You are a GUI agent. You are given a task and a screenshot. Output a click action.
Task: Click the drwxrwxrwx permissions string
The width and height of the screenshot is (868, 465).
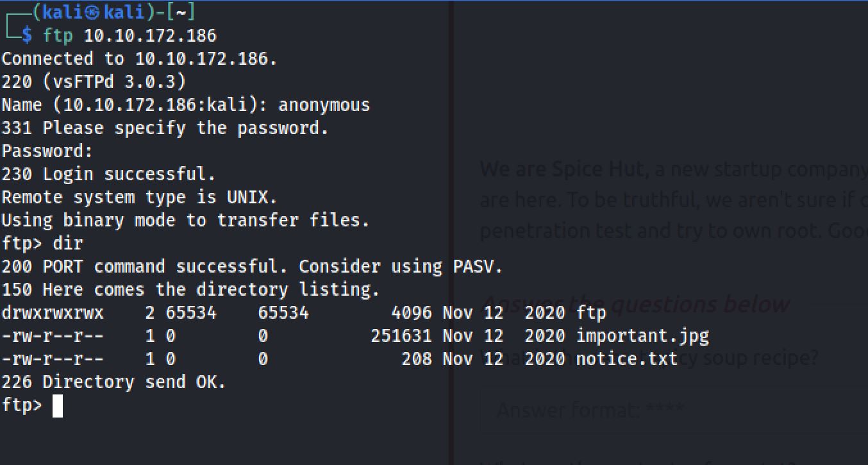coord(52,312)
